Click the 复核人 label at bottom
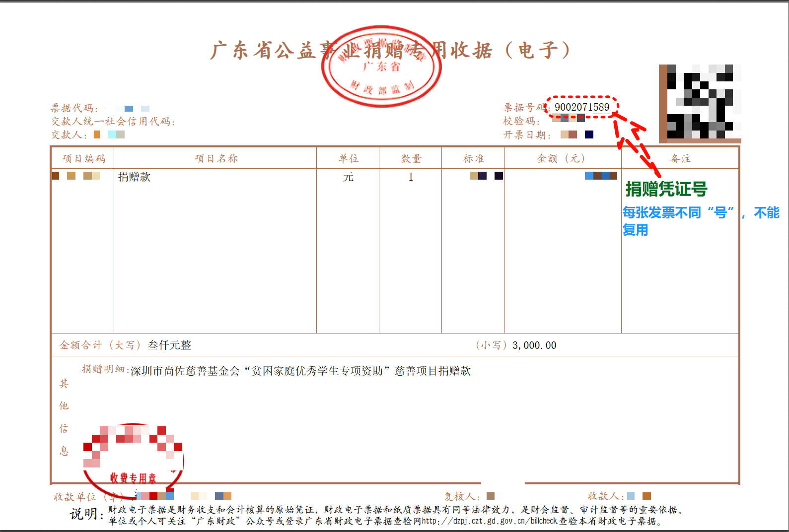 462,496
